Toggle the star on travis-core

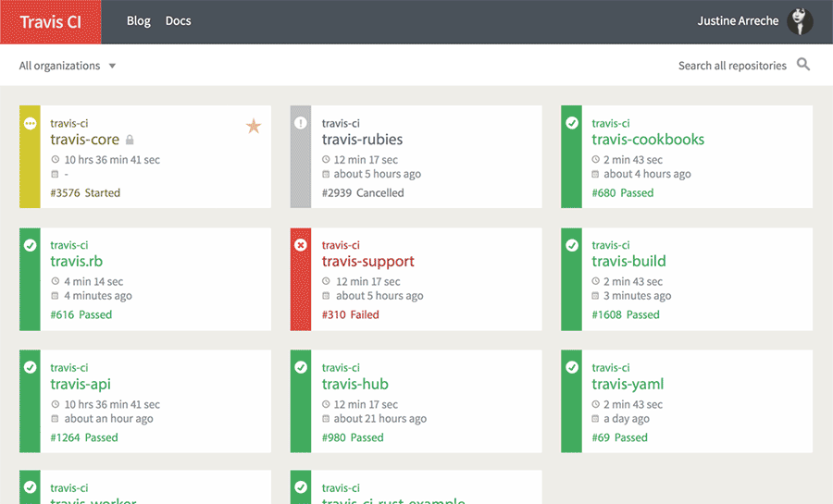pyautogui.click(x=254, y=126)
